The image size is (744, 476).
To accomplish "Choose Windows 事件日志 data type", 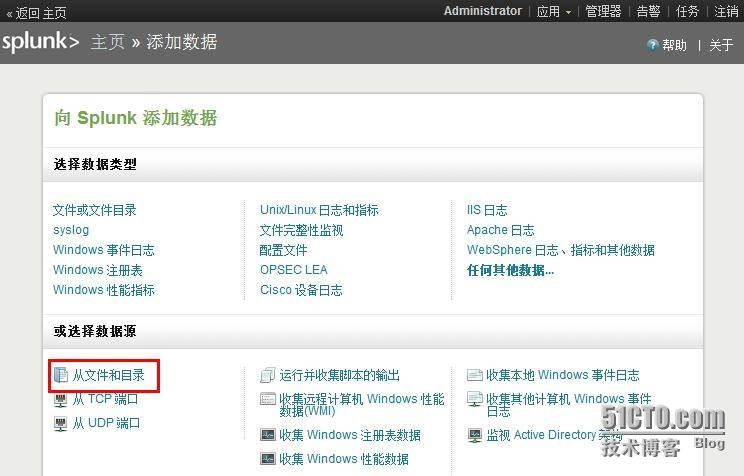I will (x=103, y=250).
